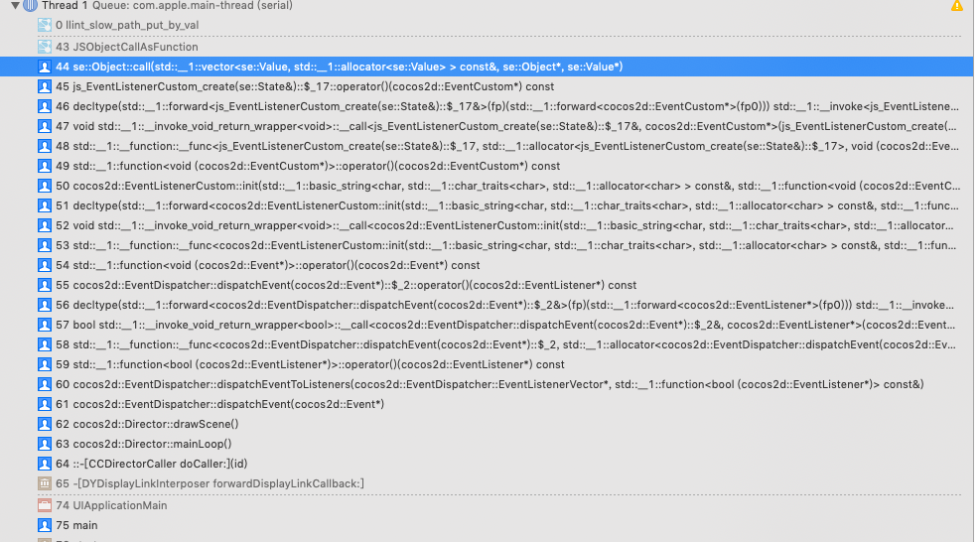Click the user-code icon of frame 50
Screen dimensions: 980x542
click(45, 187)
